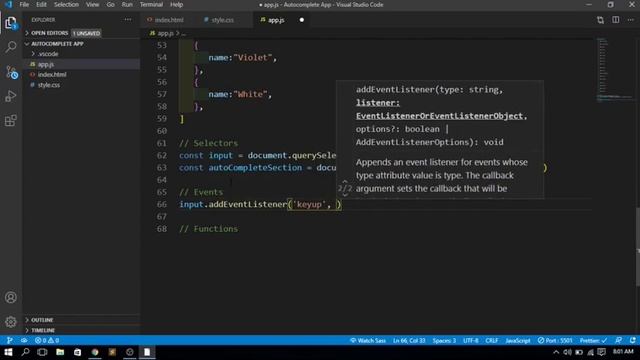Click the open changes compare icon
Screen dimensions: 640x360
click(x=600, y=20)
